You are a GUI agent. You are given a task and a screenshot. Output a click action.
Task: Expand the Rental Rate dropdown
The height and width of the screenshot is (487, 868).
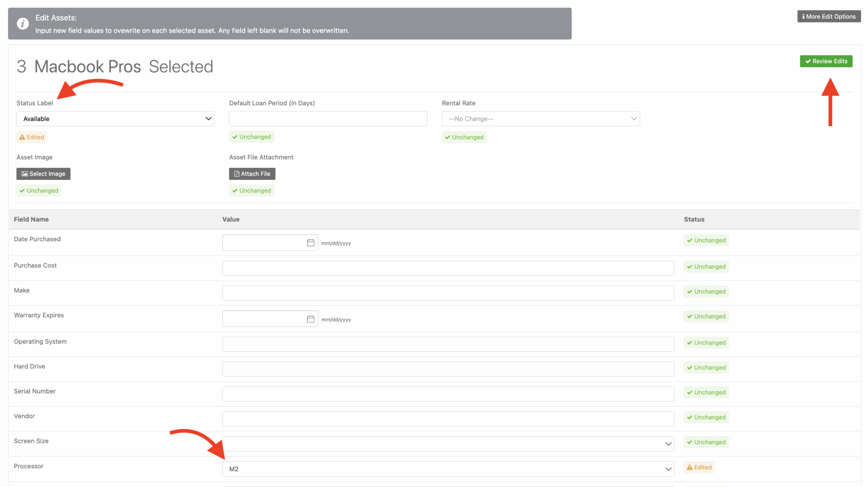tap(540, 119)
